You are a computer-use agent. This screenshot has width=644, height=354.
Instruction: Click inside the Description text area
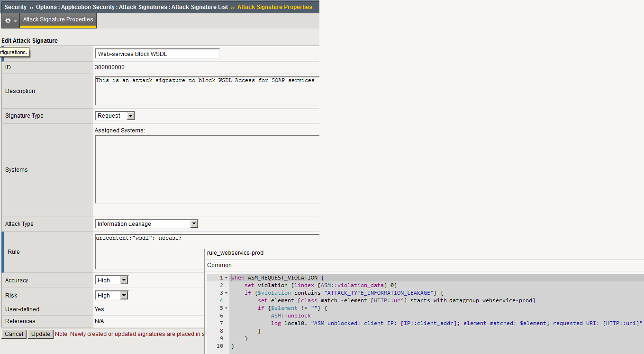click(x=207, y=91)
